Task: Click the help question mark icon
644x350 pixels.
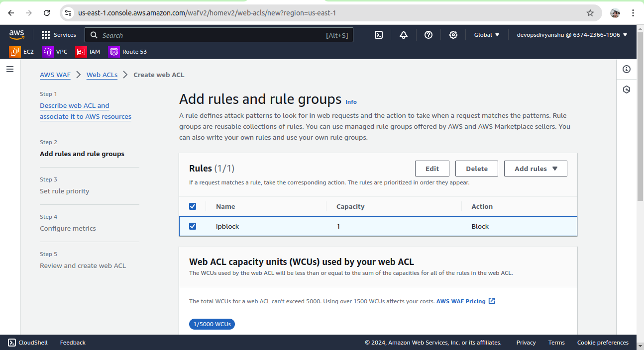Action: tap(429, 35)
